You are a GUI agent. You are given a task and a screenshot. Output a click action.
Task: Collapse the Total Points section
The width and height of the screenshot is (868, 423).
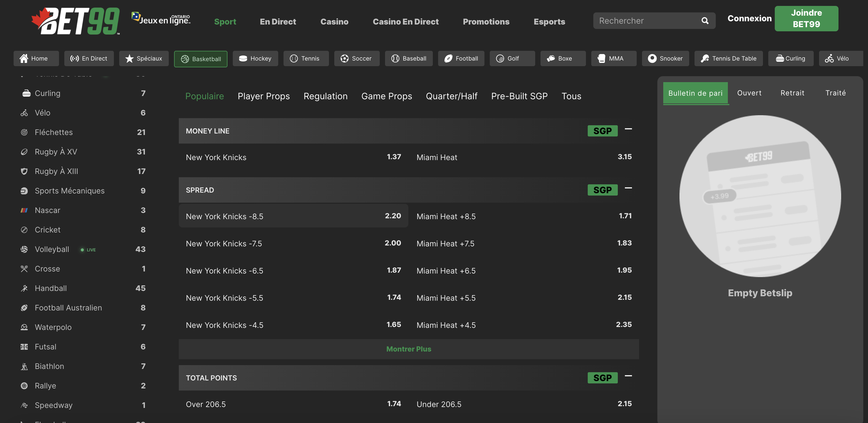(x=628, y=376)
